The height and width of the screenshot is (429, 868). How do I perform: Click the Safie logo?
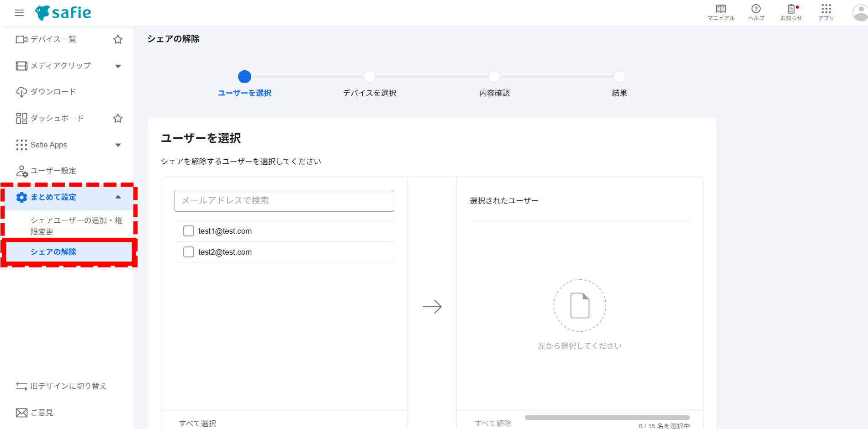point(63,13)
